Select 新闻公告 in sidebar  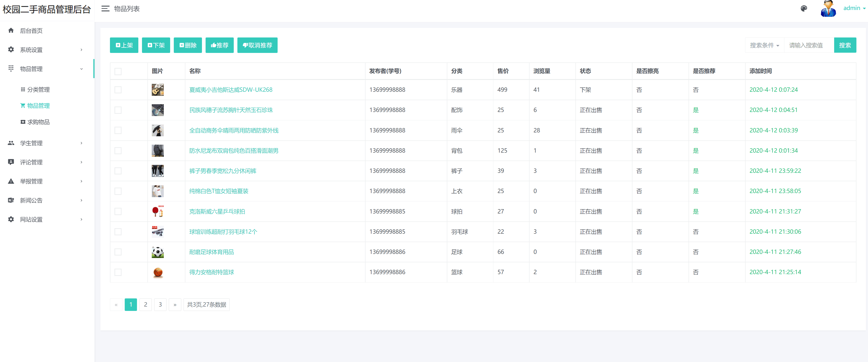coord(31,200)
